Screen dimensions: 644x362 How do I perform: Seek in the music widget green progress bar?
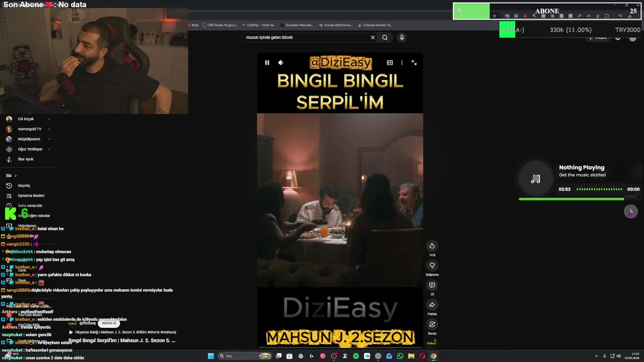tap(571, 199)
